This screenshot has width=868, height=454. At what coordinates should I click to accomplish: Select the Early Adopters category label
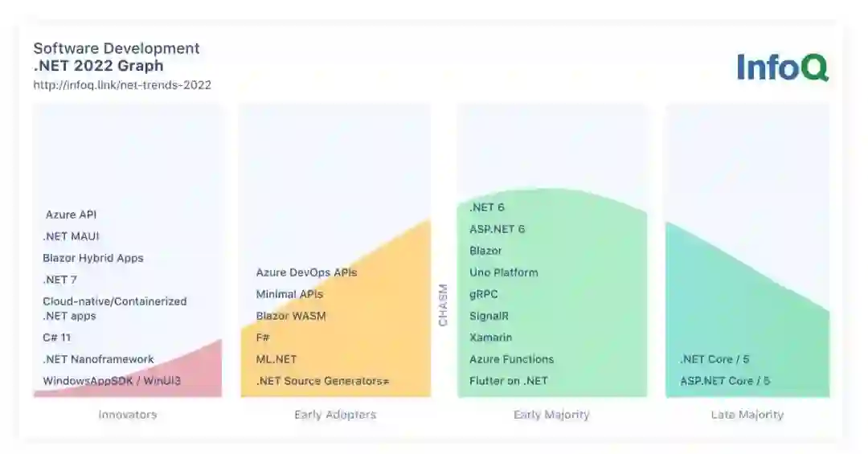335,415
